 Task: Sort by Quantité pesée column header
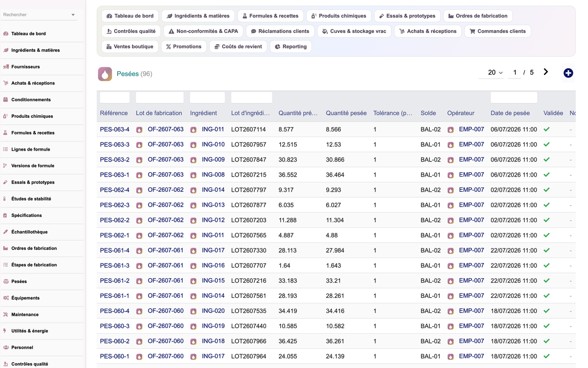346,113
